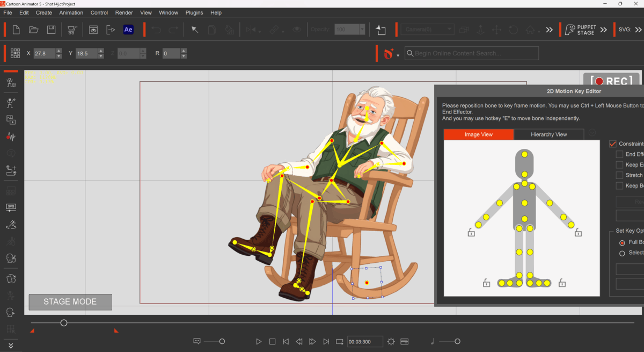Open the File menu

8,12
